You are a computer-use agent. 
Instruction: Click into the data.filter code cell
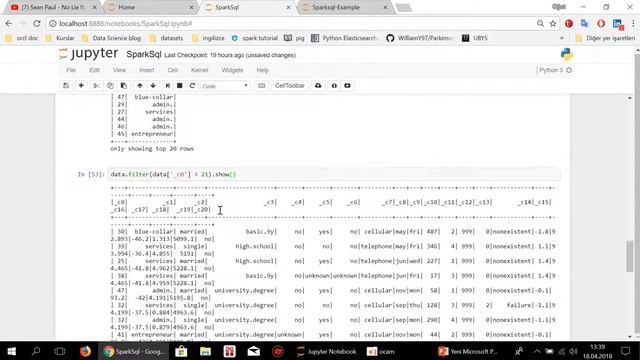pos(334,174)
